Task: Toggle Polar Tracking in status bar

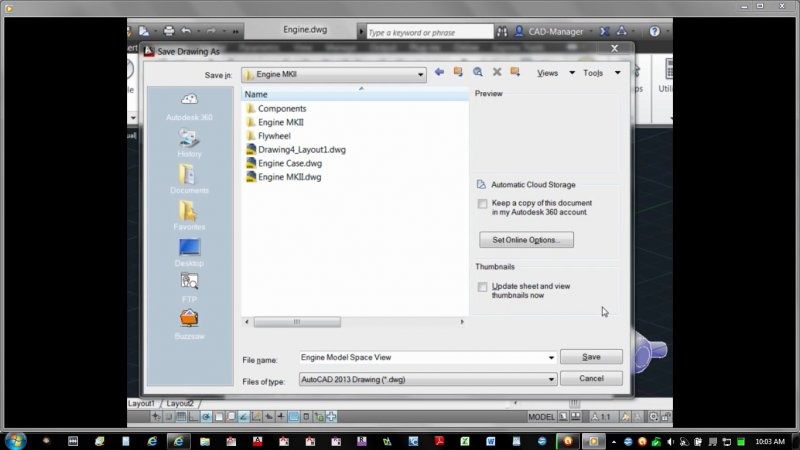Action: click(x=206, y=417)
